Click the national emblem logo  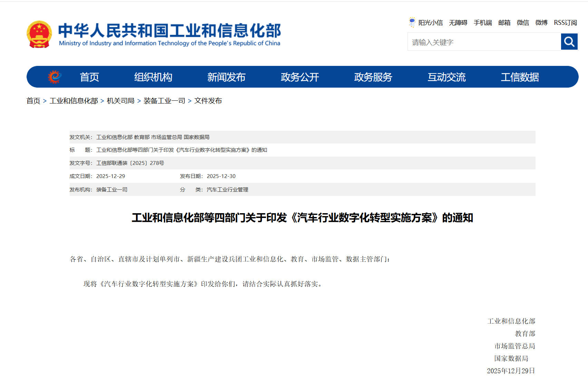[39, 34]
